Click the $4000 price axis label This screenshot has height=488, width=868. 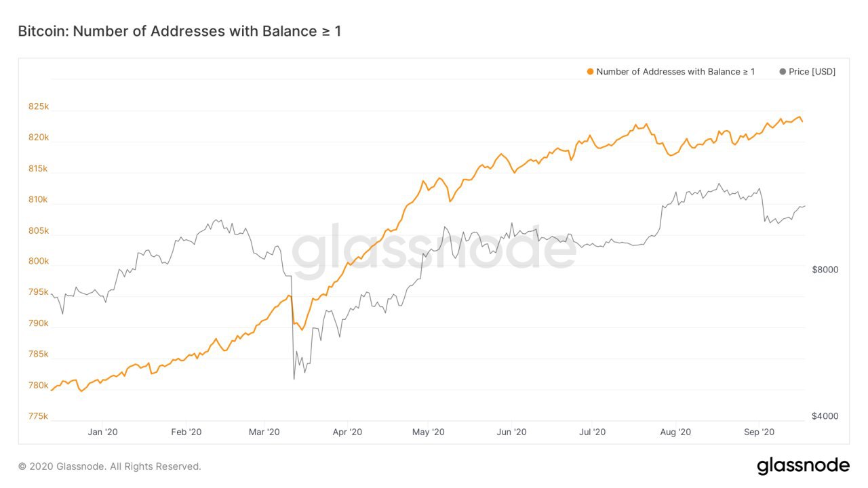(825, 416)
